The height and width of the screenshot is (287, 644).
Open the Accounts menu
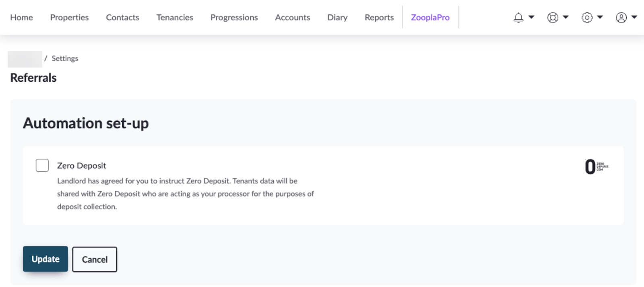coord(293,17)
